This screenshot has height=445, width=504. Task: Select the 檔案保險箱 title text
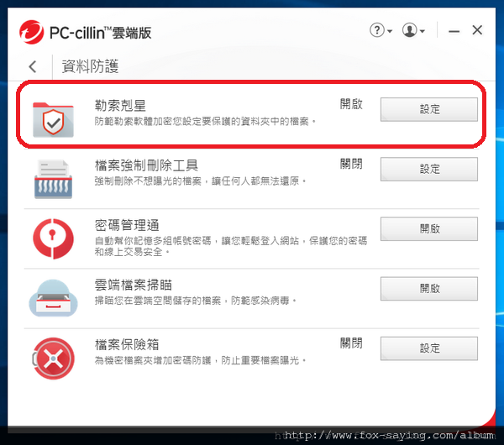point(127,345)
